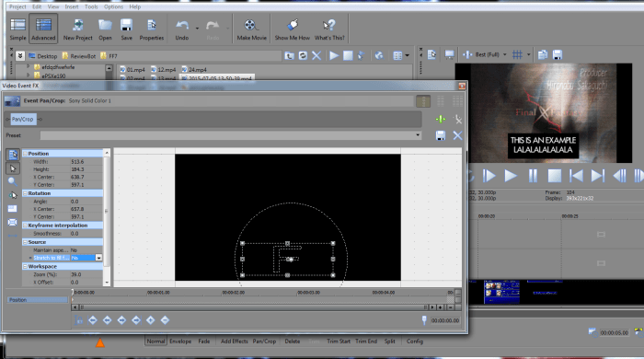
Task: Toggle Auto Preview in Explorer toolbar
Action: [x=361, y=55]
